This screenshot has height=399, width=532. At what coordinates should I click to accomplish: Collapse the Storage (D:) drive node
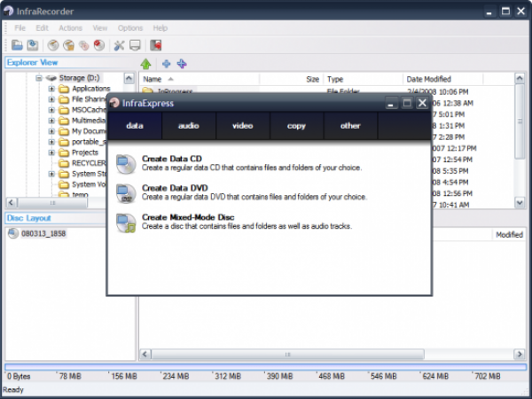pos(39,78)
